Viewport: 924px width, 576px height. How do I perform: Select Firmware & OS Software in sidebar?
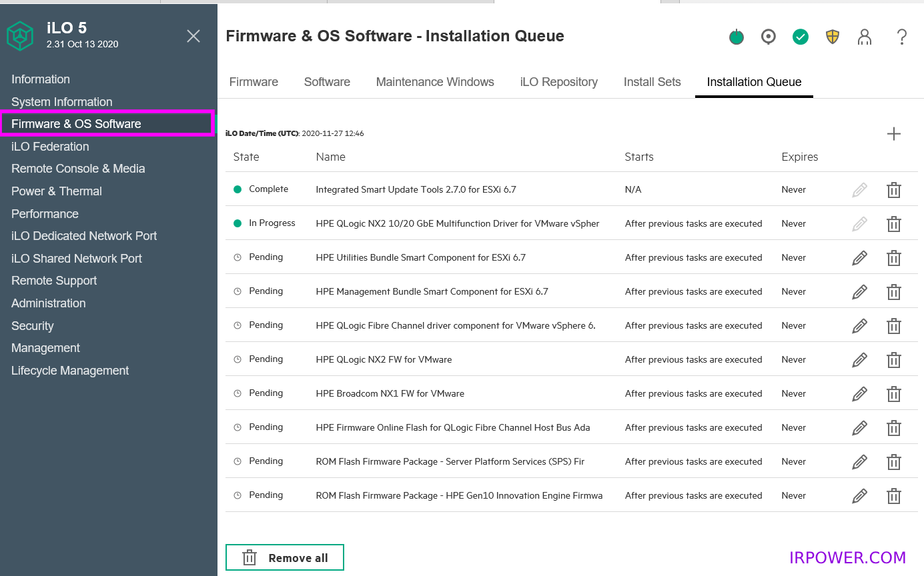click(107, 124)
